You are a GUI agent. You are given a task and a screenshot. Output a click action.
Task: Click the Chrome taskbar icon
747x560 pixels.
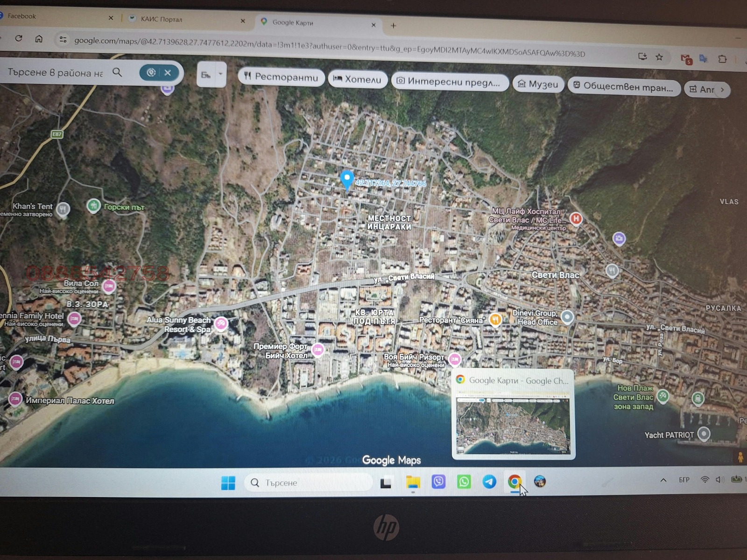click(514, 482)
